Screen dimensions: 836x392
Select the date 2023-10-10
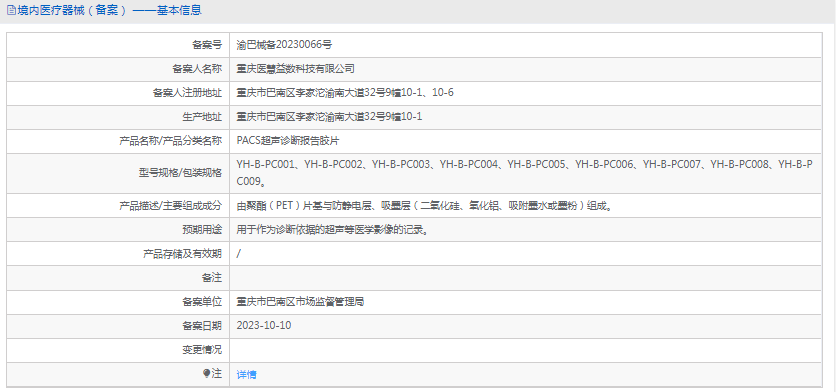coord(264,326)
